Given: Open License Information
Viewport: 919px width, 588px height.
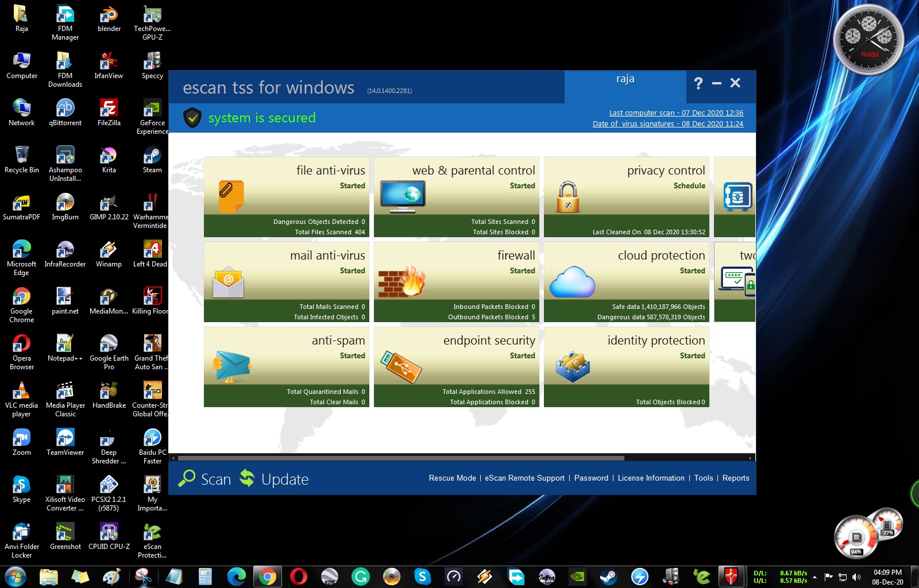Looking at the screenshot, I should 651,478.
